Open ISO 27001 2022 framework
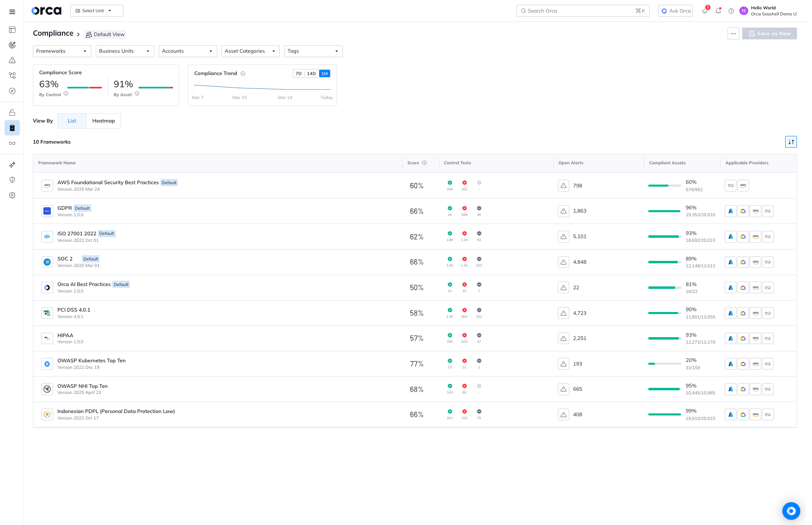Viewport: 812px width, 525px height. tap(77, 234)
